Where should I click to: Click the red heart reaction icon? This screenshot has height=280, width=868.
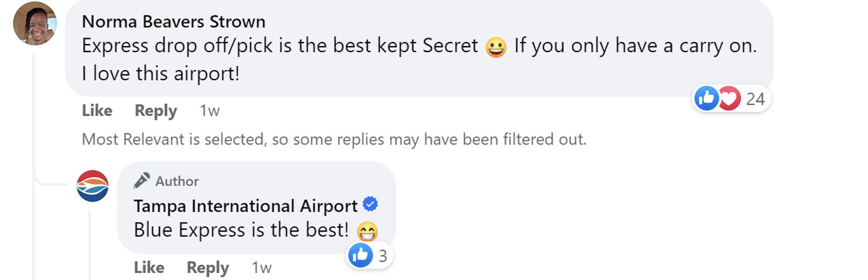pyautogui.click(x=729, y=99)
